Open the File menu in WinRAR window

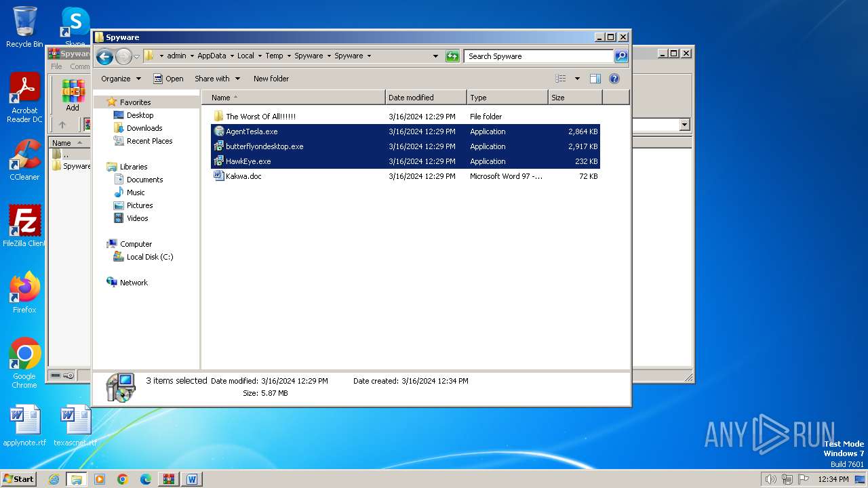point(56,66)
